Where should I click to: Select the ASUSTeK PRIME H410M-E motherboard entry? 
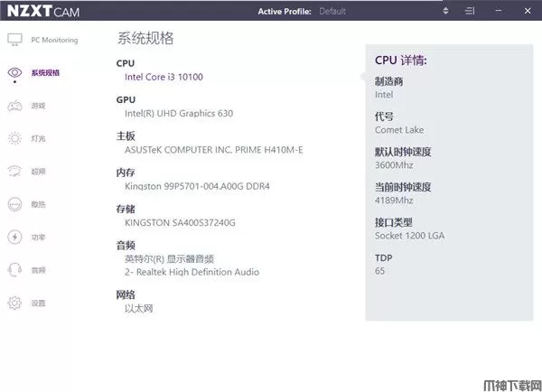[214, 150]
